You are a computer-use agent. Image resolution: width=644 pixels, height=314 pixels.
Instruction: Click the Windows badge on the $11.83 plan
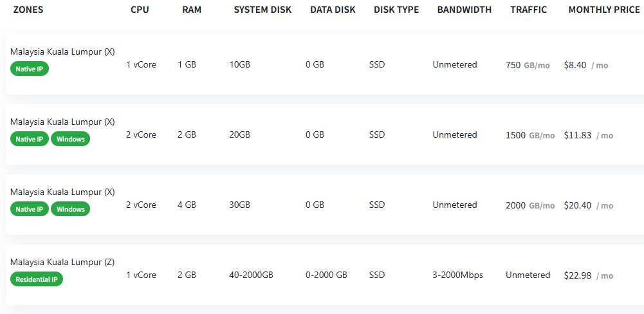[71, 139]
